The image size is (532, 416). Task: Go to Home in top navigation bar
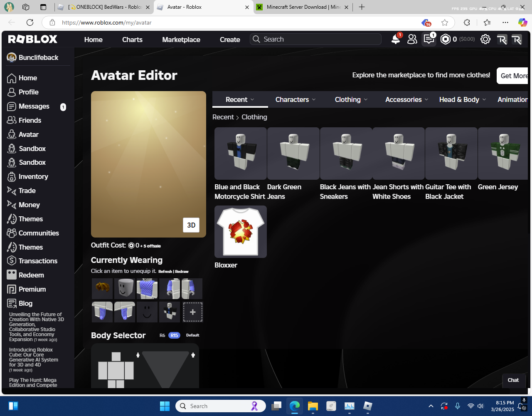click(x=94, y=40)
